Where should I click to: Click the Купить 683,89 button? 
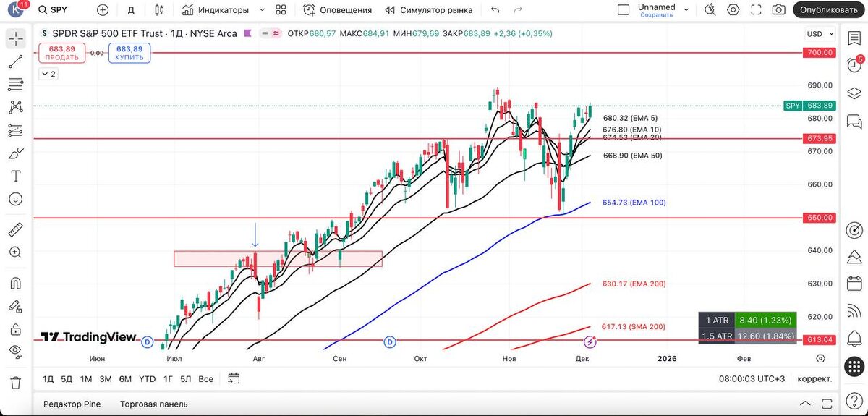(x=129, y=53)
